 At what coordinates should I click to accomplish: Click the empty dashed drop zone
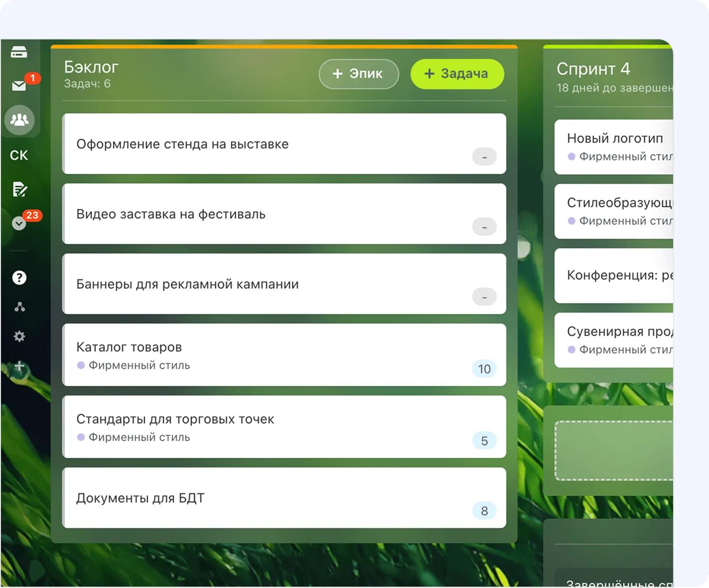tap(613, 450)
